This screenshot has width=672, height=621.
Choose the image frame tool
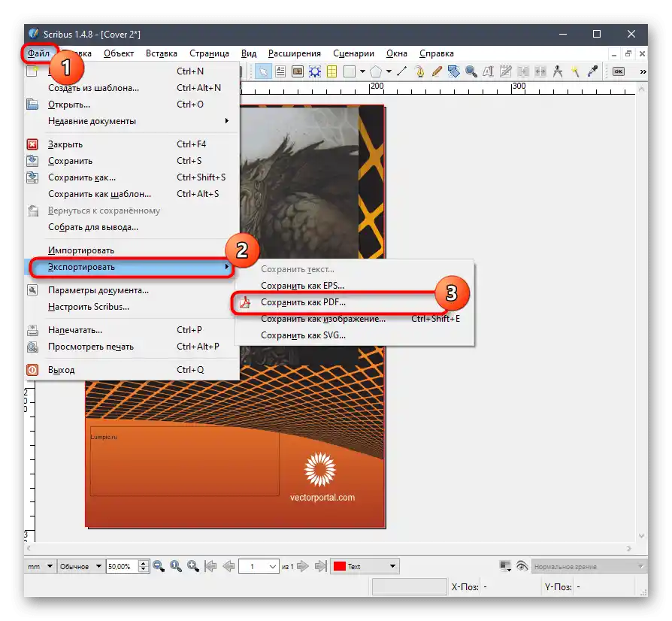pos(297,71)
